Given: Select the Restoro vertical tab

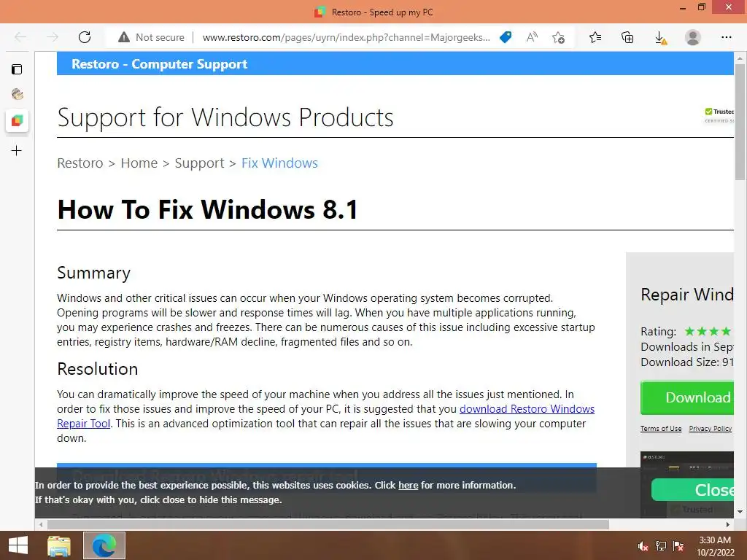Looking at the screenshot, I should click(18, 120).
